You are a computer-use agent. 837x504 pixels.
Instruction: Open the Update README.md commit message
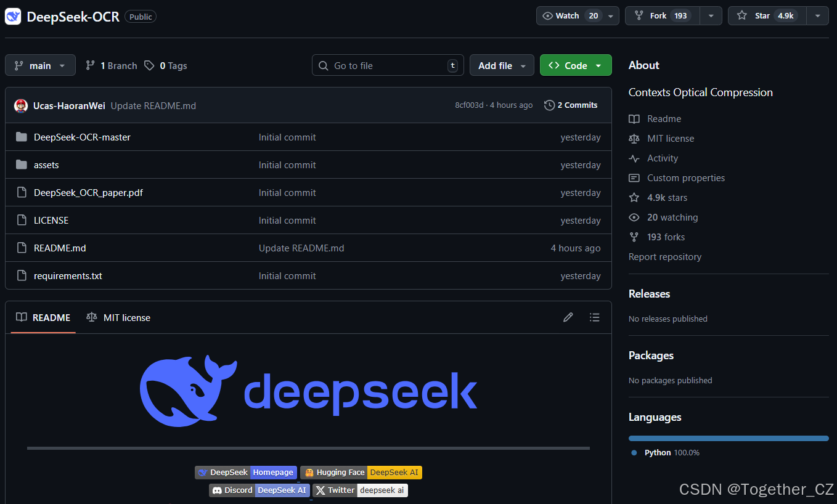click(153, 105)
